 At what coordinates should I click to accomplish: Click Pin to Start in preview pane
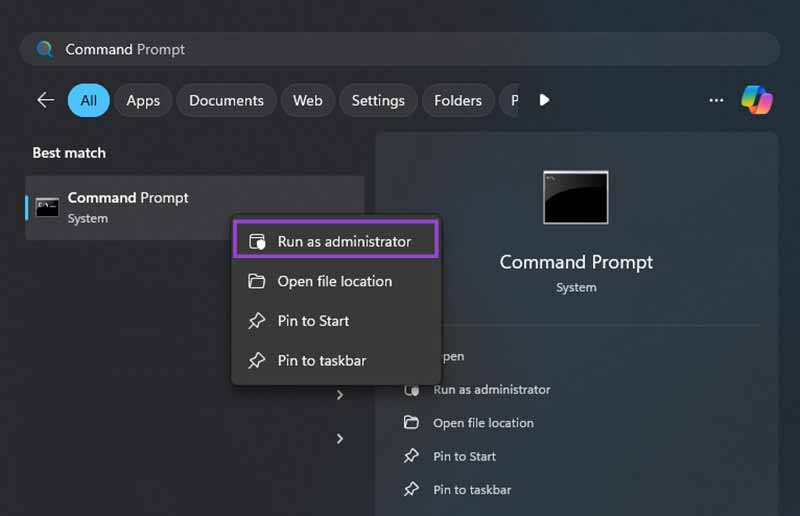[x=464, y=456]
